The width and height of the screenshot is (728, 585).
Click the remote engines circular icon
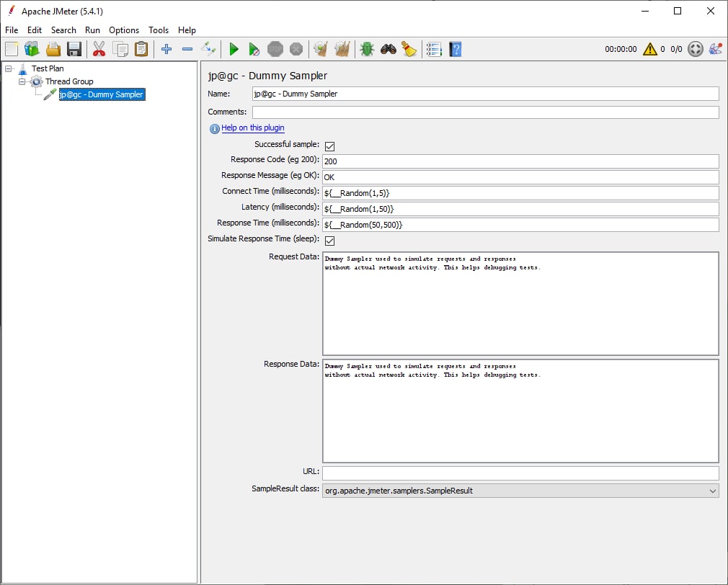point(696,49)
